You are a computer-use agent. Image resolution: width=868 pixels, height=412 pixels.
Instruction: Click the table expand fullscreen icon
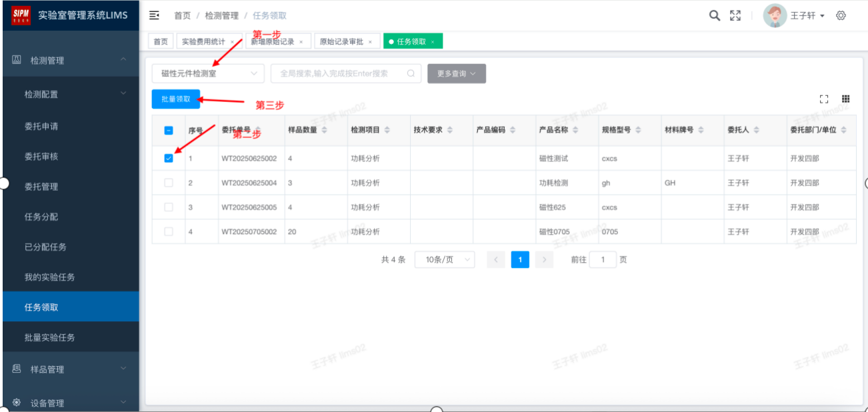(x=824, y=99)
